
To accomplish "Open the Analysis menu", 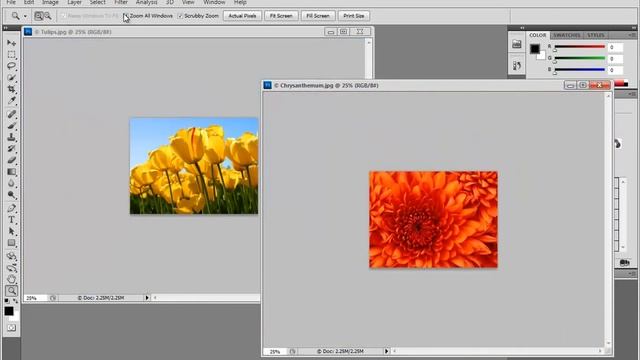I will [147, 2].
